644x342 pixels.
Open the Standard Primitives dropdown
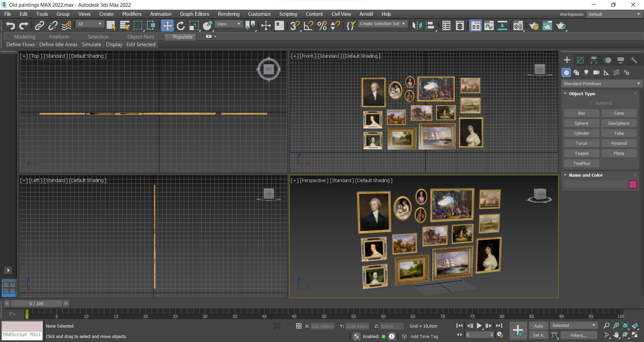[602, 83]
